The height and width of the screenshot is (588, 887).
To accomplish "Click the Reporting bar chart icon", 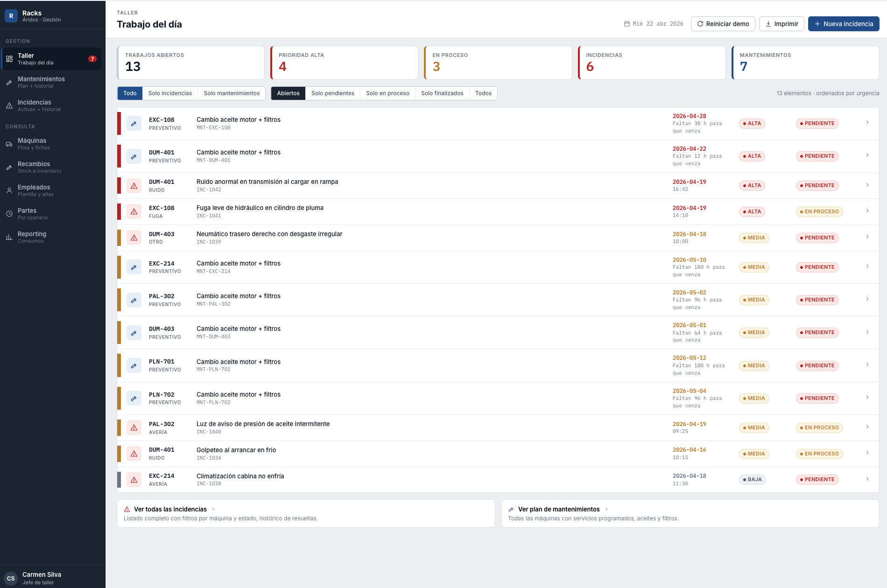I will click(9, 238).
